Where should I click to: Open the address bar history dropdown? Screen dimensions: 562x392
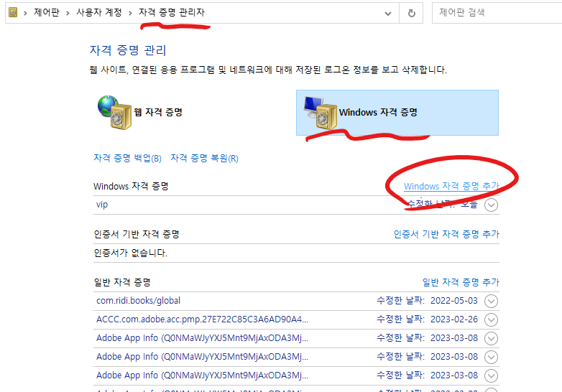388,14
